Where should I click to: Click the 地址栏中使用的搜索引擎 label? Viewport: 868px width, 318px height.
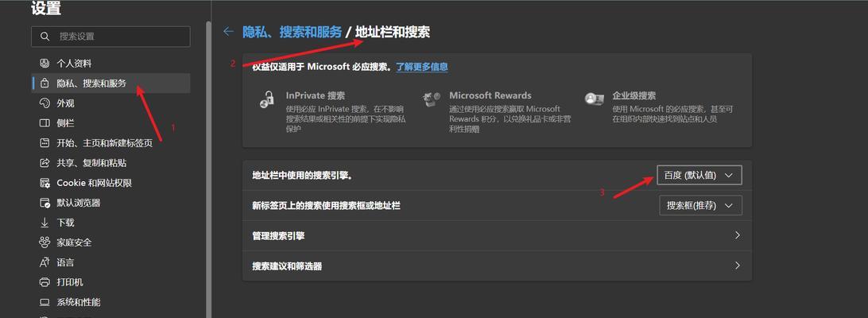click(x=303, y=176)
